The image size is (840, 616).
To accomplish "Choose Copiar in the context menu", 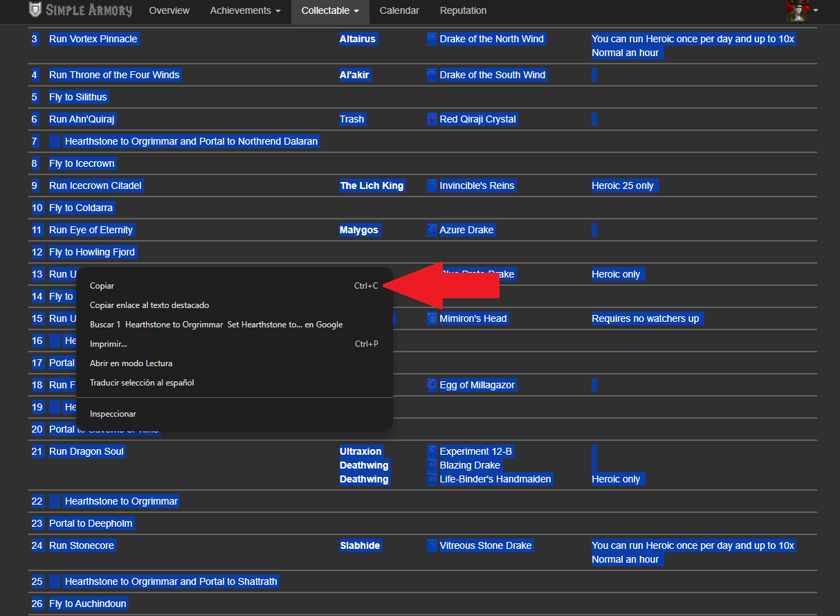I will [x=234, y=286].
